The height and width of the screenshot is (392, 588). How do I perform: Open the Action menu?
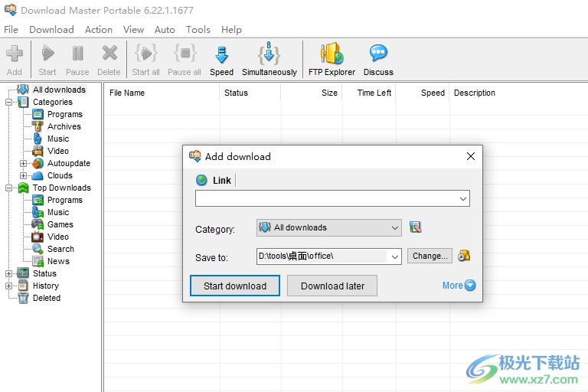click(x=99, y=30)
